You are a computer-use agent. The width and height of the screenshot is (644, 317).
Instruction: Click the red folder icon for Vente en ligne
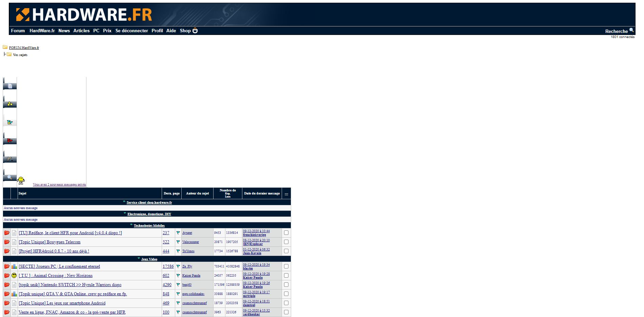7,312
